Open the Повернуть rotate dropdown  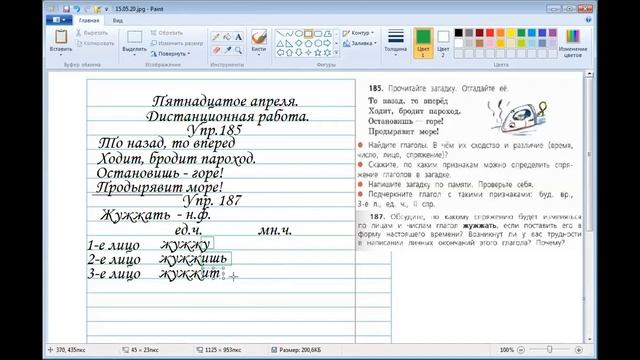171,53
